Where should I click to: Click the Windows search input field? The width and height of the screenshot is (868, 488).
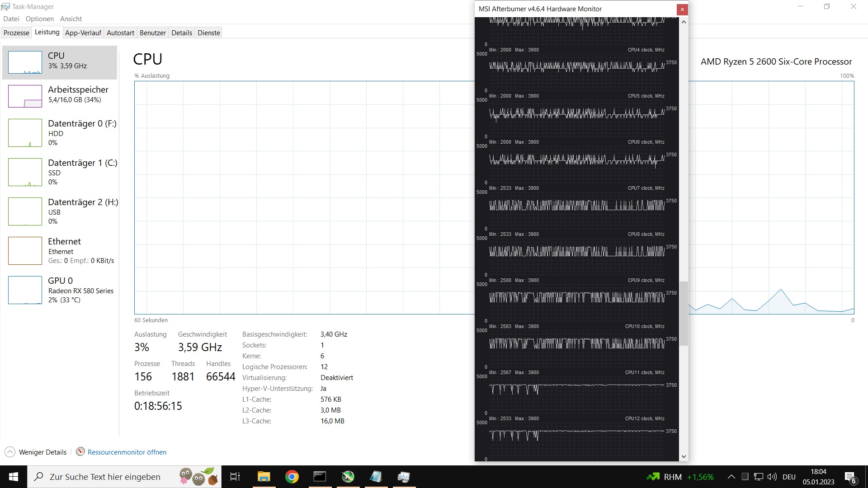pyautogui.click(x=105, y=477)
